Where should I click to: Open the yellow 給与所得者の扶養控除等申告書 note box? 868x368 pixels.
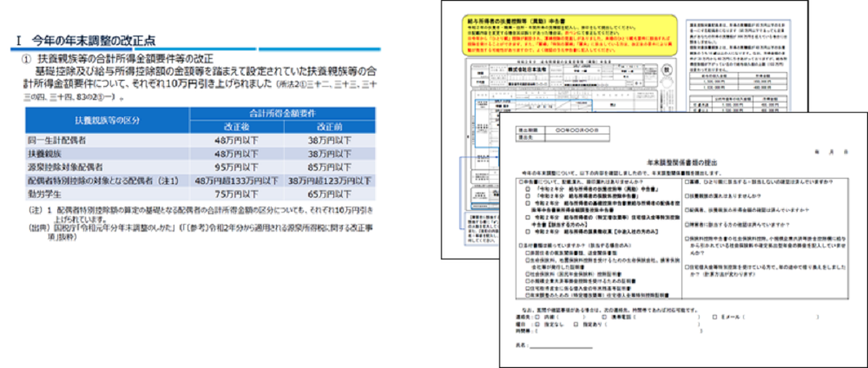[x=569, y=35]
